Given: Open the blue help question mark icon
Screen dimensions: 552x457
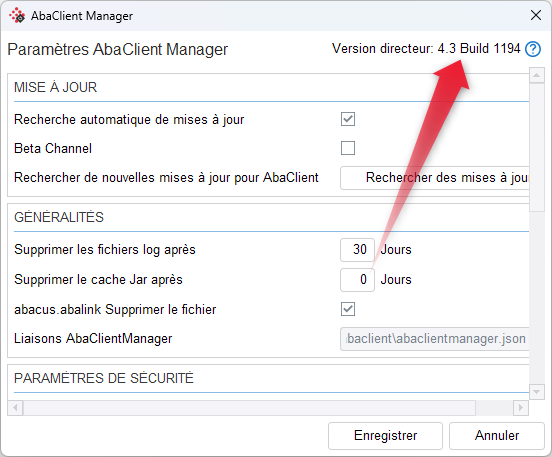Looking at the screenshot, I should pos(533,49).
